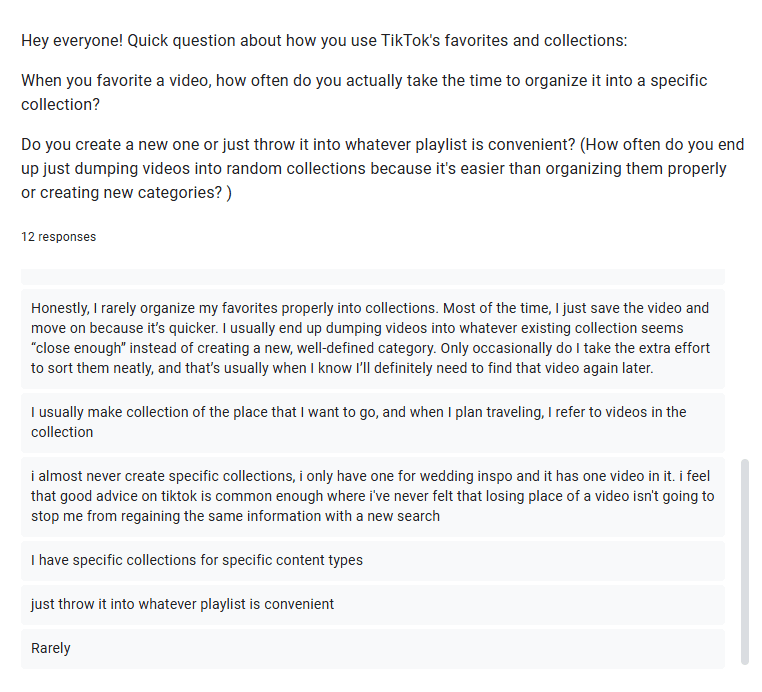Click 'to sort them neatly' line in response
Viewport: 762px width, 692px height.
[342, 368]
